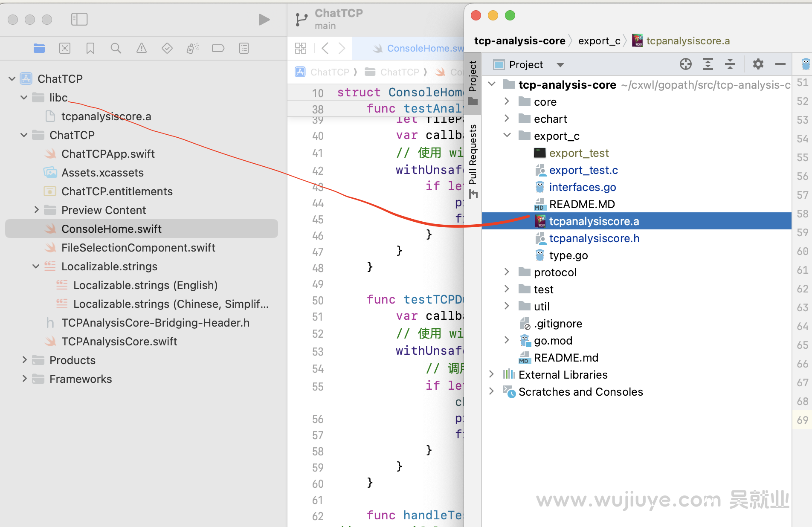The height and width of the screenshot is (527, 812).
Task: Open the Test navigator diamond icon
Action: point(167,48)
